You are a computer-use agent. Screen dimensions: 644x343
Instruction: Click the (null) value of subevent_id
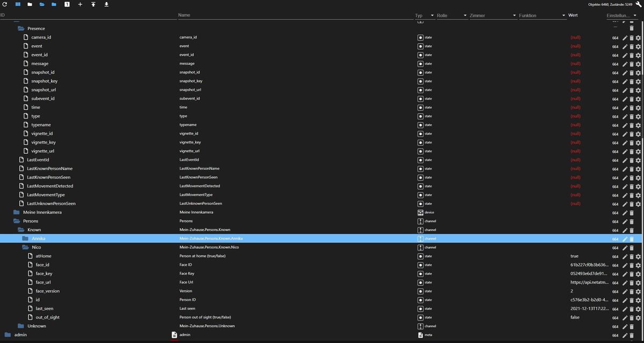575,99
